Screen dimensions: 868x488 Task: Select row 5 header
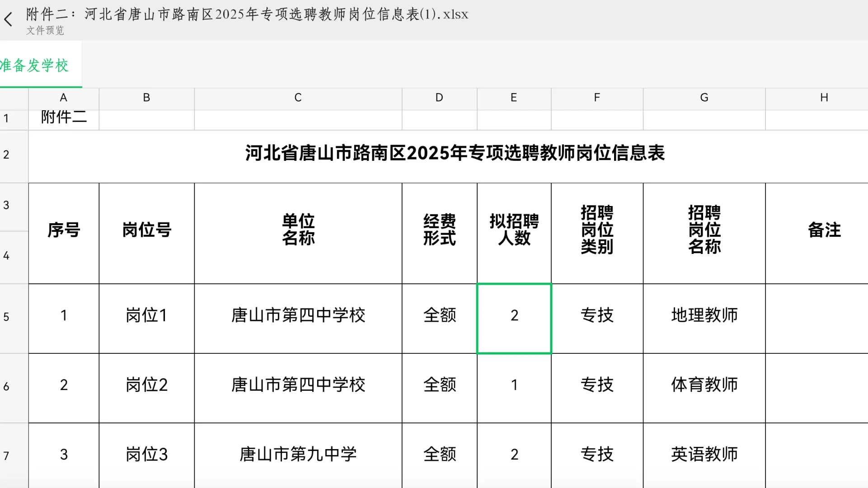(x=14, y=319)
